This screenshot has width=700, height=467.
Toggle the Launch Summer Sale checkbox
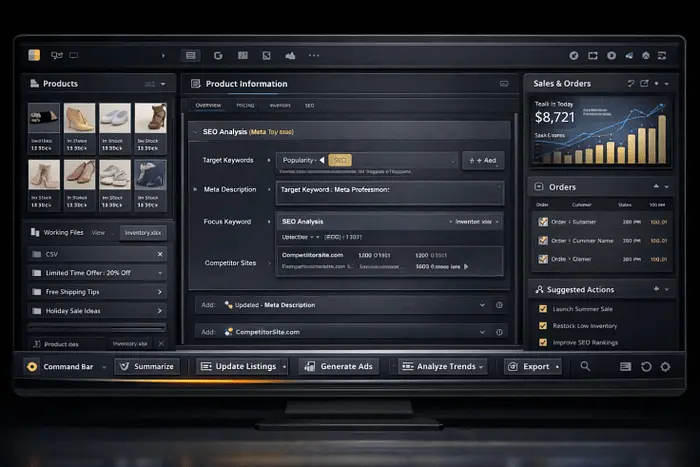543,310
